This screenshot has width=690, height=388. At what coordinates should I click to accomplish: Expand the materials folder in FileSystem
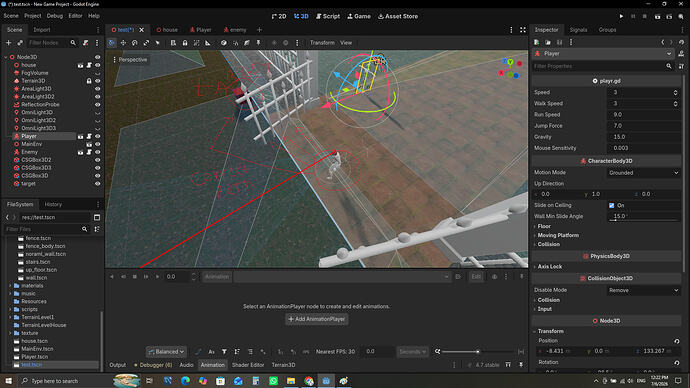10,286
